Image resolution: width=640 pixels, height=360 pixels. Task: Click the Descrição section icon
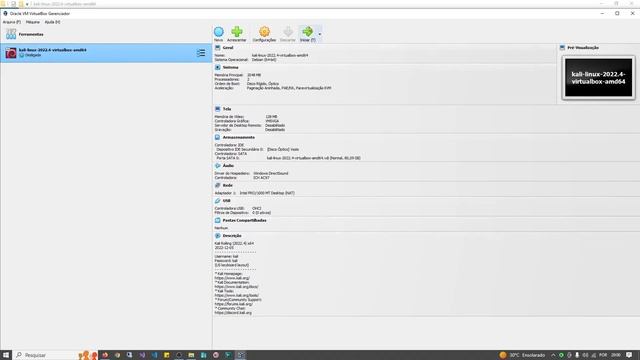(x=218, y=236)
